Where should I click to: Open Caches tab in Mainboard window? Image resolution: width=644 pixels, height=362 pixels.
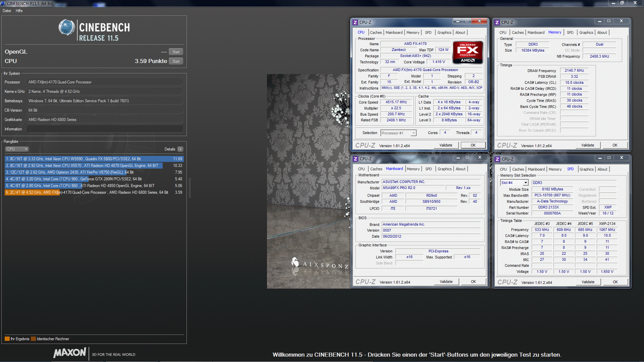[376, 169]
